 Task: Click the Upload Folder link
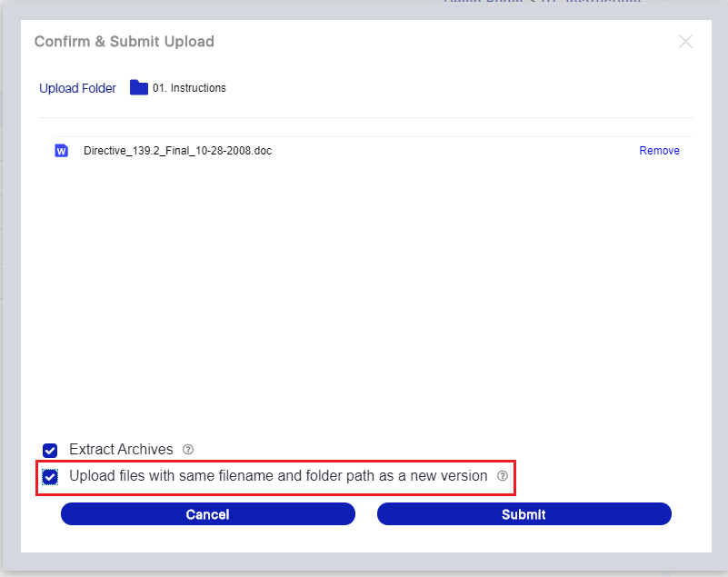click(x=77, y=88)
